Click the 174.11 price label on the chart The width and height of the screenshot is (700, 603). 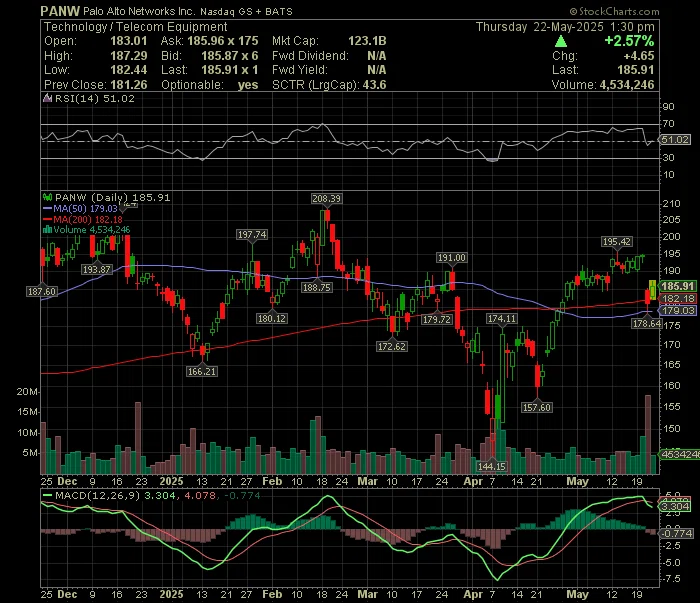[502, 319]
